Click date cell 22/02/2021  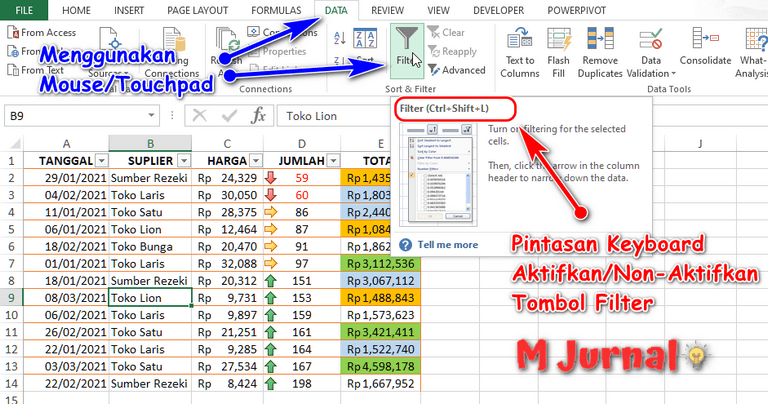66,383
